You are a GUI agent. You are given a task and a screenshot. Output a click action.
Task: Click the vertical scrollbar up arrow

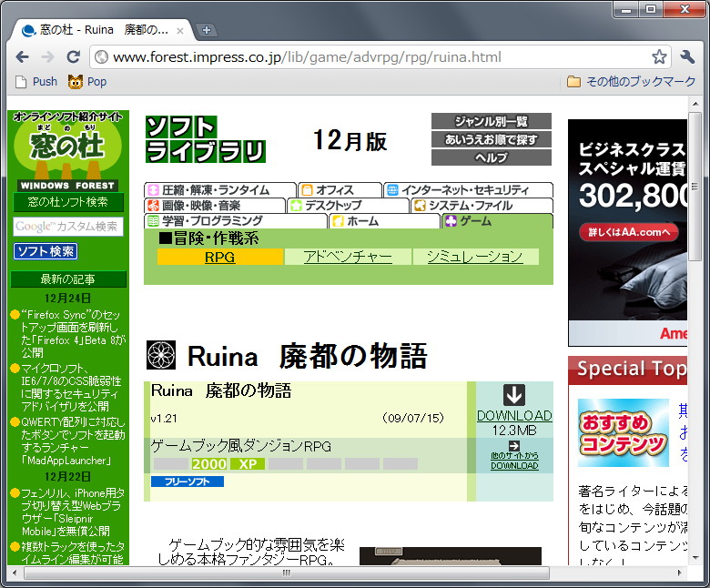click(695, 104)
